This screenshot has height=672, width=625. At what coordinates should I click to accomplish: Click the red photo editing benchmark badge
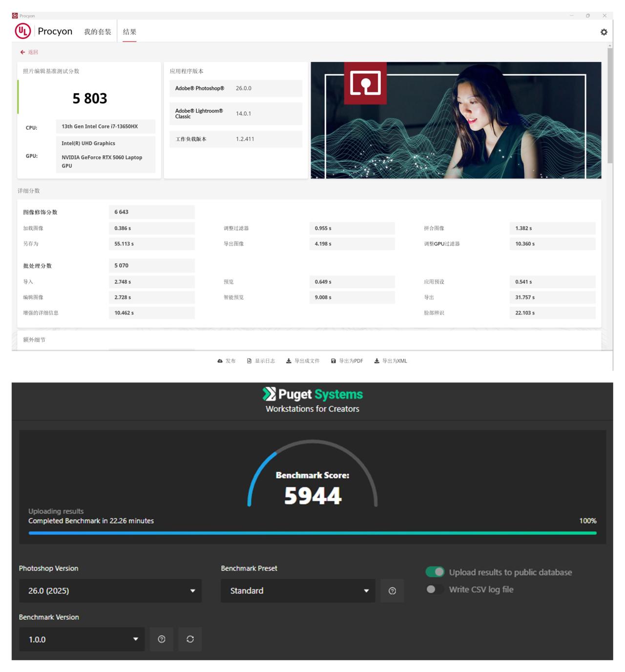click(x=365, y=83)
